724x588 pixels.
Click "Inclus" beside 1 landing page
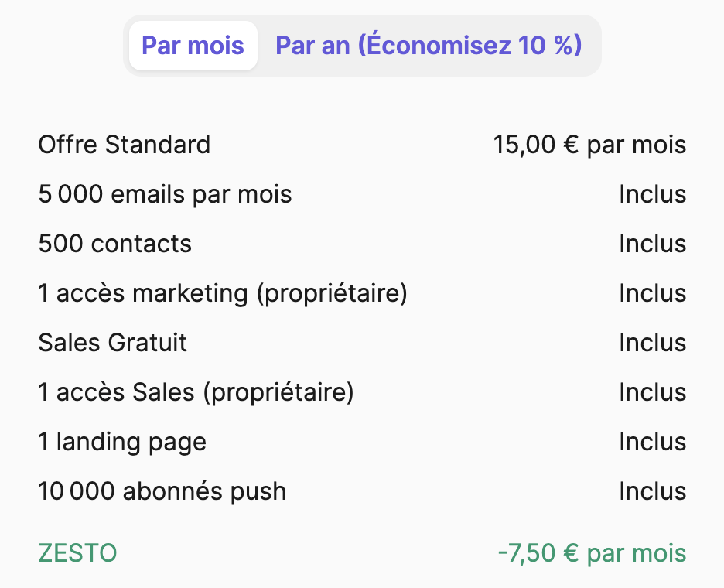coord(652,442)
